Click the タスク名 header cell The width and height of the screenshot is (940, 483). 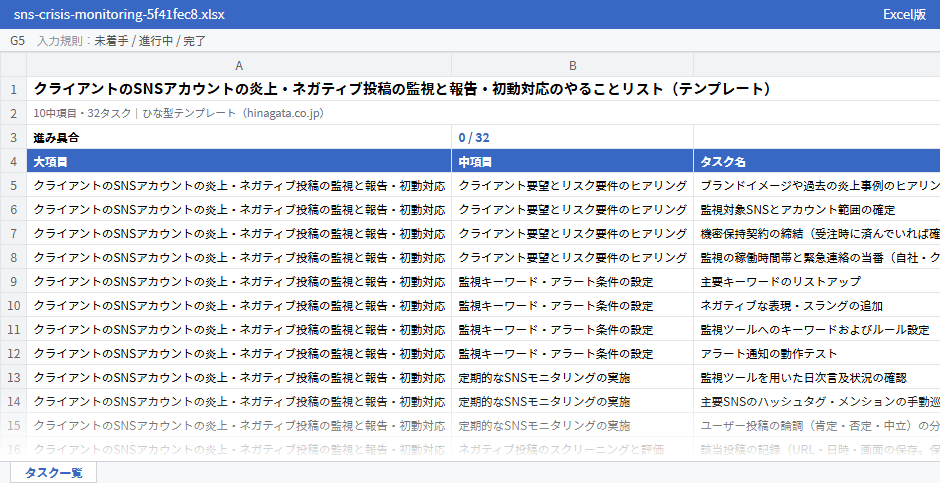(817, 162)
